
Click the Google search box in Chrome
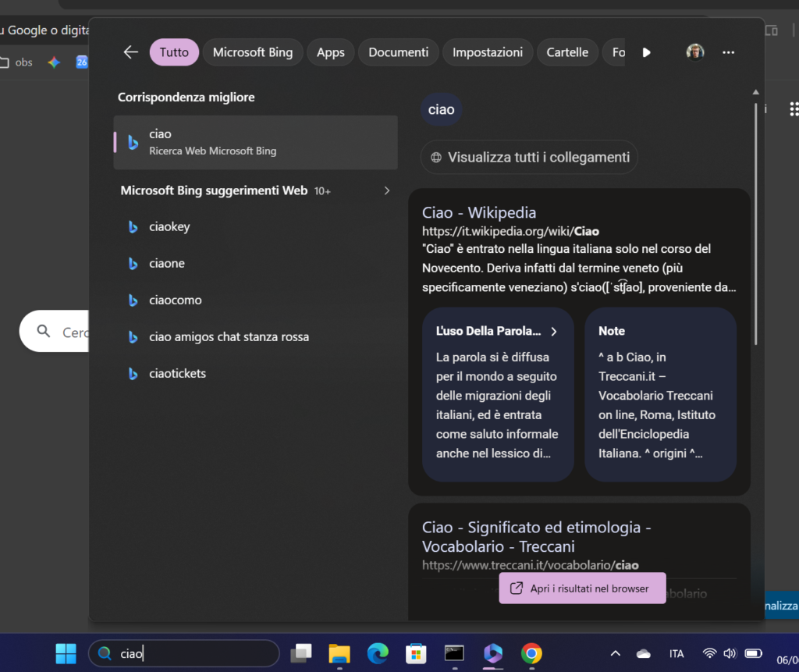(x=54, y=332)
